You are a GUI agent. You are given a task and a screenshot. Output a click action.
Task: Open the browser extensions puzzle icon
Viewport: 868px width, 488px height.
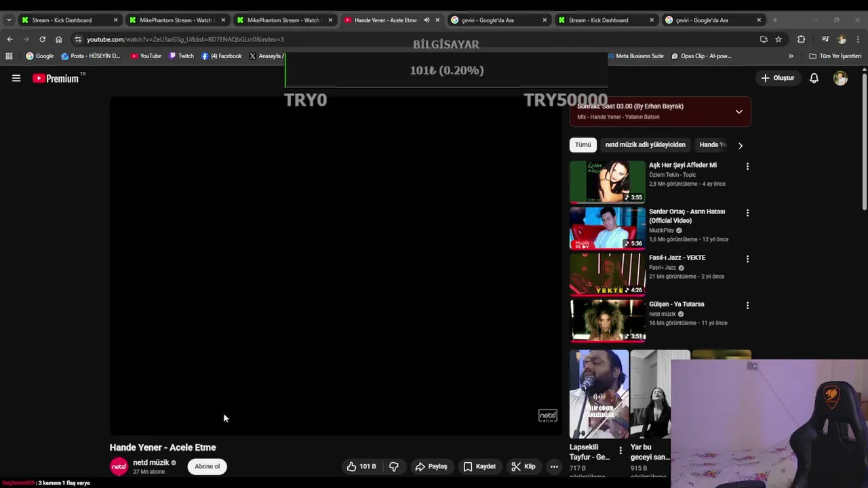(x=801, y=39)
